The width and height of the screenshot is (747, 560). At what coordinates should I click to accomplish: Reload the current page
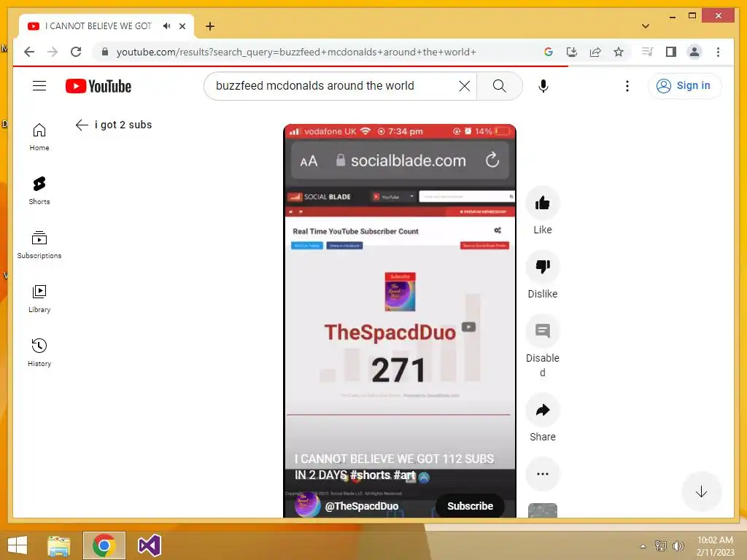[x=76, y=52]
